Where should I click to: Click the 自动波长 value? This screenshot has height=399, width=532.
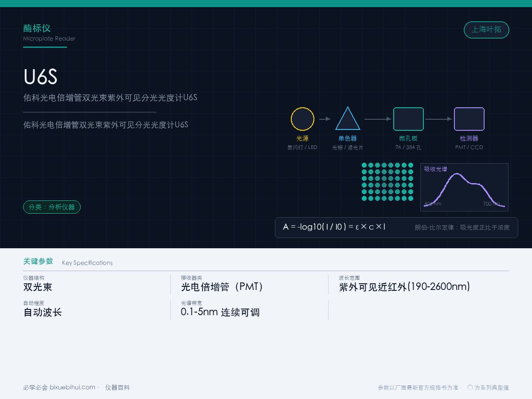[43, 312]
